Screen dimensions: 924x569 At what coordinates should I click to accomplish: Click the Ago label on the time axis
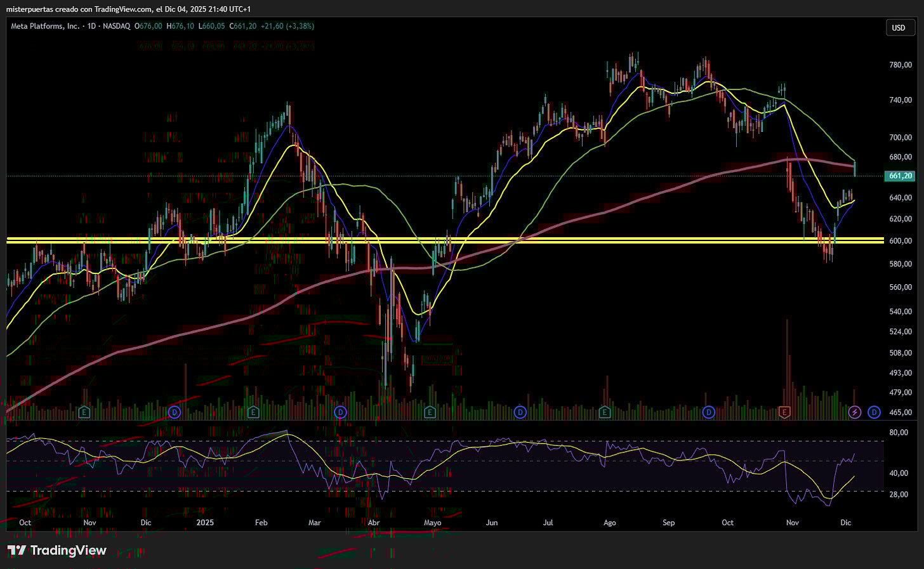tap(609, 523)
